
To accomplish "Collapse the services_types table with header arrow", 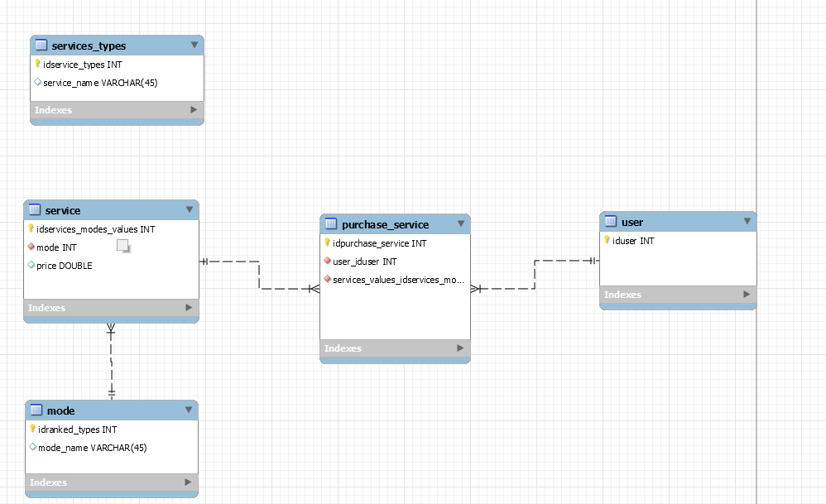I will [194, 46].
